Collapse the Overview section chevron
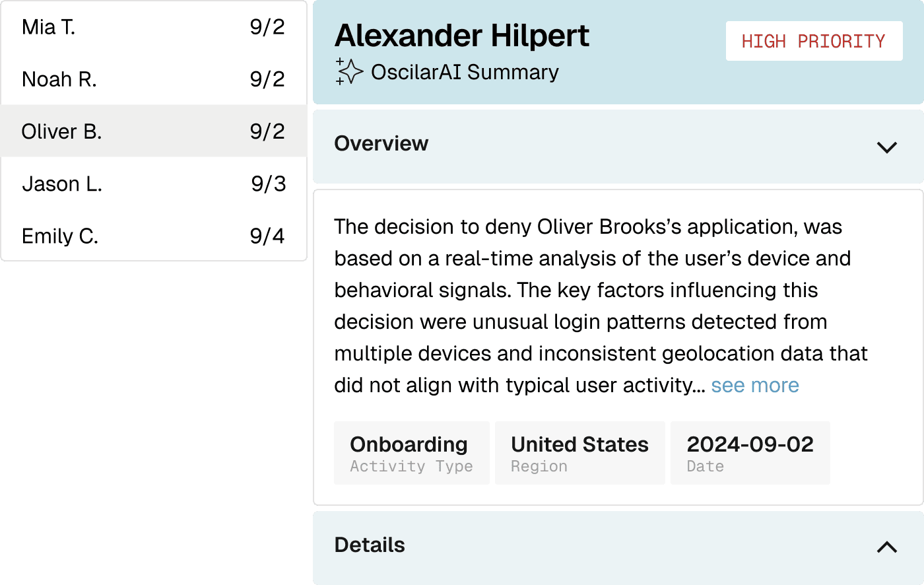The width and height of the screenshot is (924, 585). 886,147
